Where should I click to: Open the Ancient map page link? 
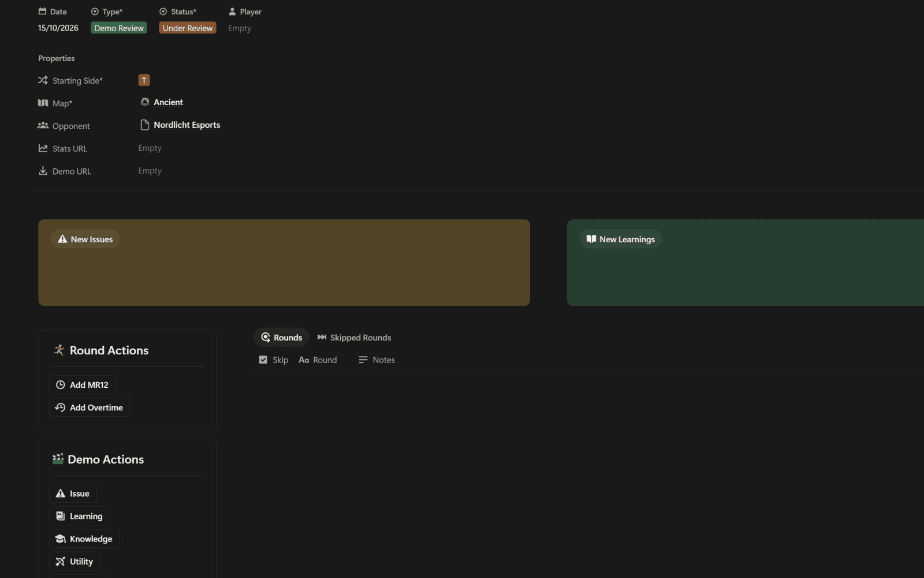[168, 102]
